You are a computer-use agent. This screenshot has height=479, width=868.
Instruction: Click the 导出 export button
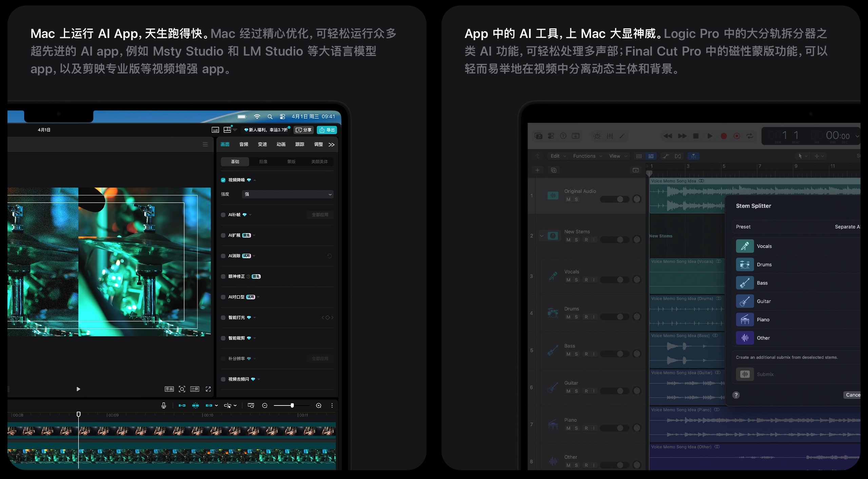pyautogui.click(x=327, y=130)
